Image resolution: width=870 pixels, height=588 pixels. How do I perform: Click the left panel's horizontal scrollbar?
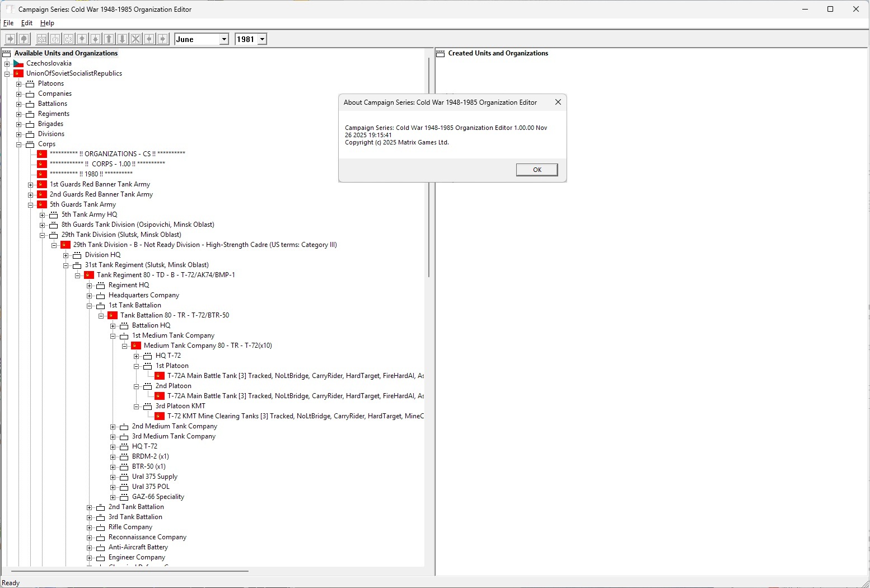(130, 571)
